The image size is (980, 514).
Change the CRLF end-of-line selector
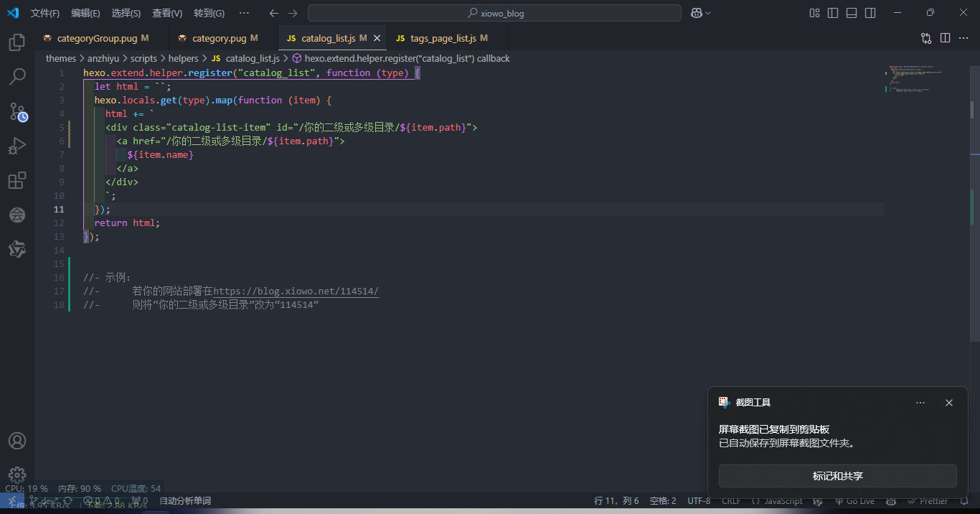click(x=731, y=501)
